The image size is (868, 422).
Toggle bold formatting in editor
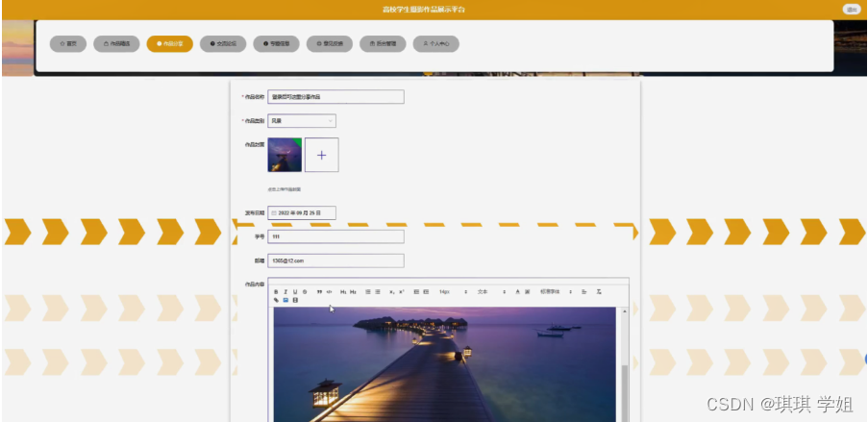[x=276, y=292]
